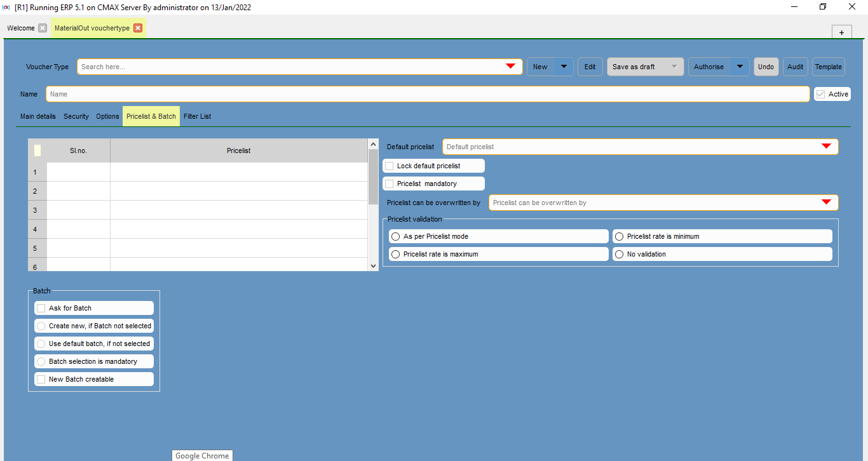This screenshot has width=868, height=461.
Task: Select Create new, if Batch not selected
Action: 41,326
